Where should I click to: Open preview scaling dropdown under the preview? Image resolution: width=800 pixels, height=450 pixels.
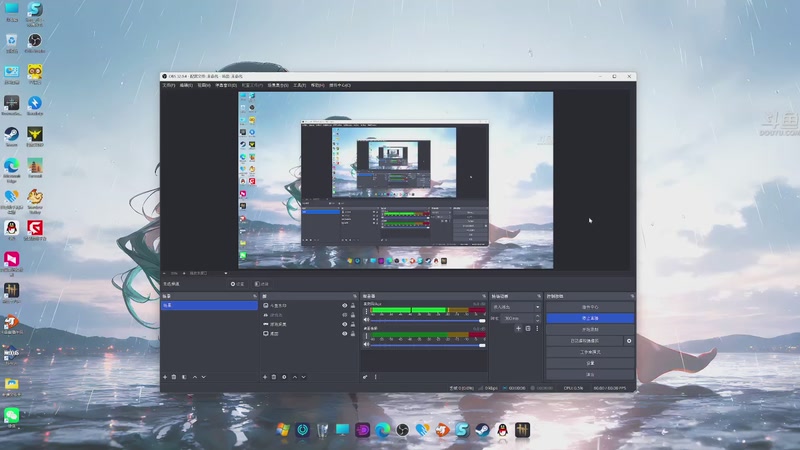(x=207, y=273)
